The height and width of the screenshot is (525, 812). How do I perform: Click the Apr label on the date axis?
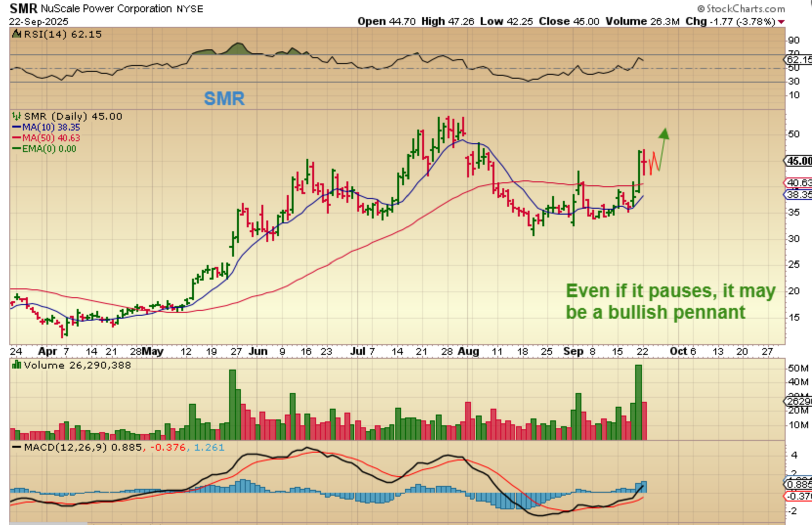click(x=47, y=351)
